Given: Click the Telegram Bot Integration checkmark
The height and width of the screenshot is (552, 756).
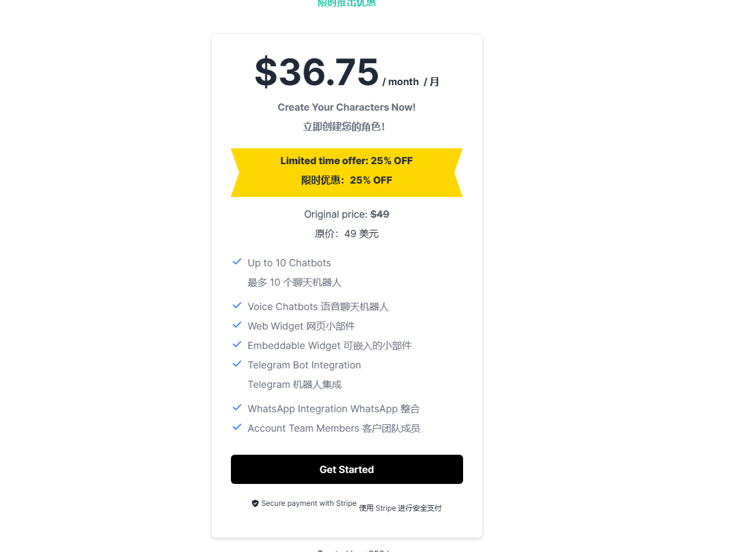Looking at the screenshot, I should (237, 364).
